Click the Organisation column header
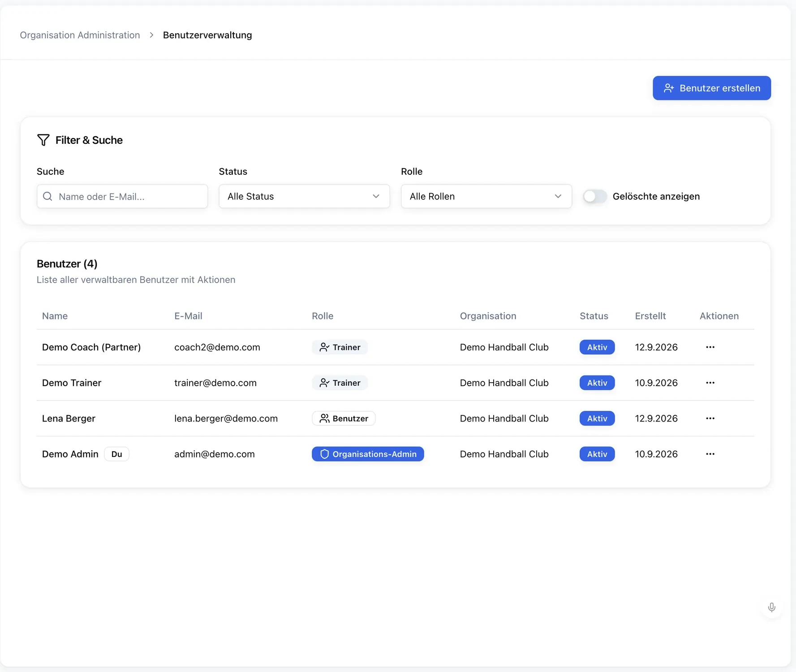796x672 pixels. tap(488, 316)
